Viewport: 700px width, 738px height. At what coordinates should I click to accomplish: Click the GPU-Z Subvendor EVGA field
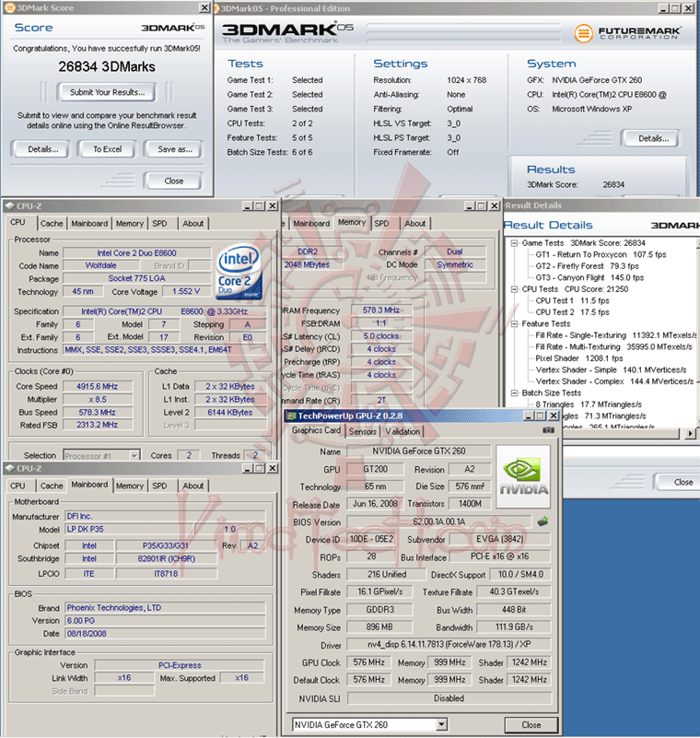tap(499, 539)
